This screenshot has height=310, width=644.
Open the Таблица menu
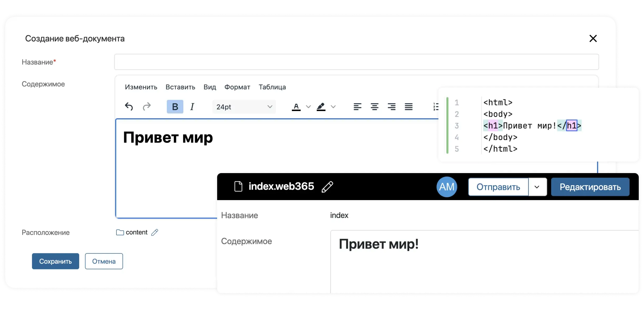[272, 87]
